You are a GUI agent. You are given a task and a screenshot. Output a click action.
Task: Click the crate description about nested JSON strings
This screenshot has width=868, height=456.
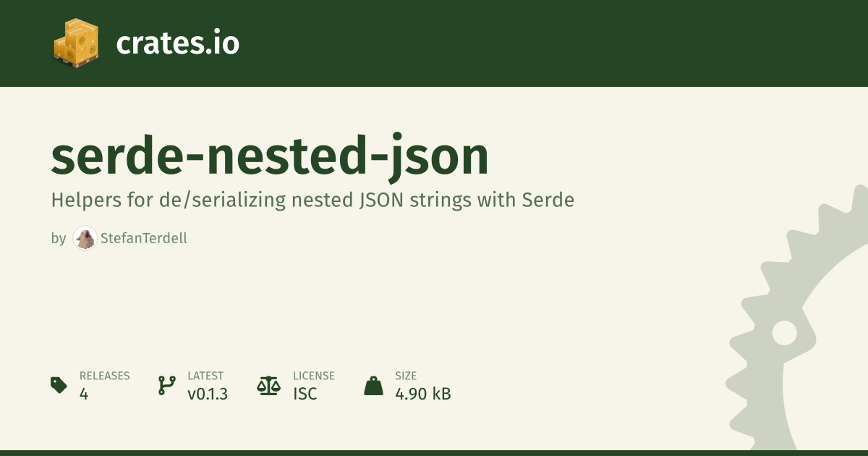[x=312, y=200]
